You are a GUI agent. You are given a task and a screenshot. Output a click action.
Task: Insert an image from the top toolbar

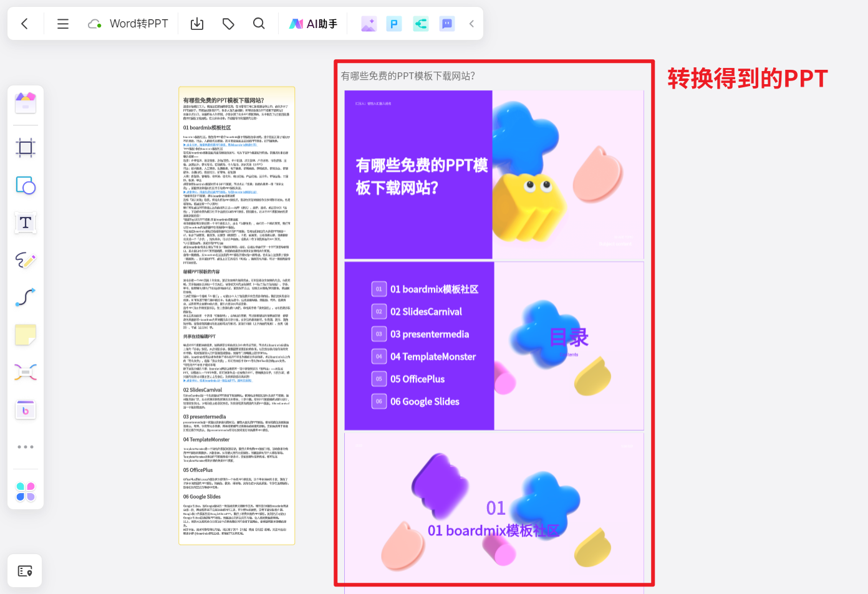coord(368,23)
